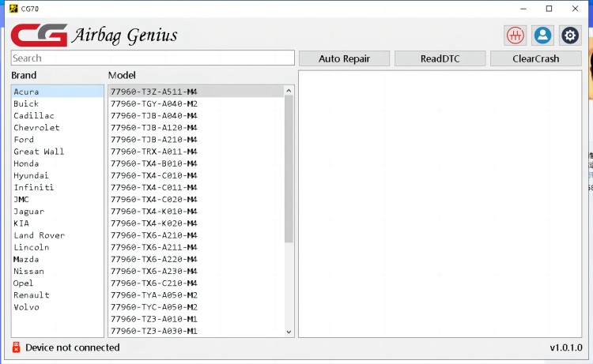Choose Lincoln brand
Viewport: 593px width, 364px height.
pyautogui.click(x=58, y=247)
